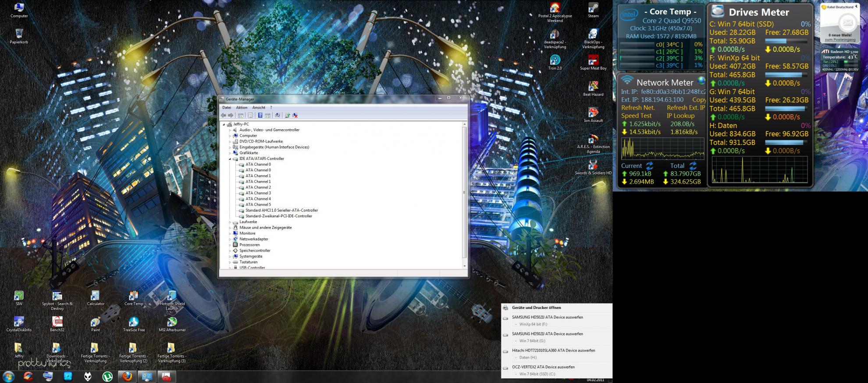This screenshot has width=868, height=383.
Task: Expand the Grafikkarte node
Action: coord(230,153)
